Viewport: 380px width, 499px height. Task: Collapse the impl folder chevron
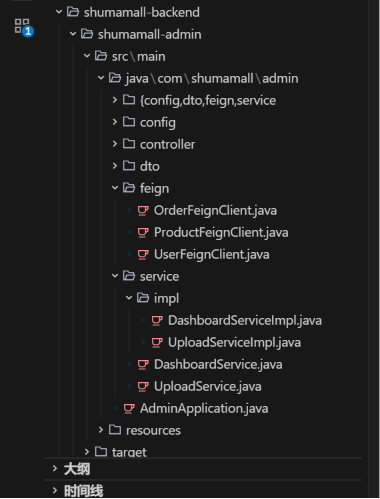(129, 298)
